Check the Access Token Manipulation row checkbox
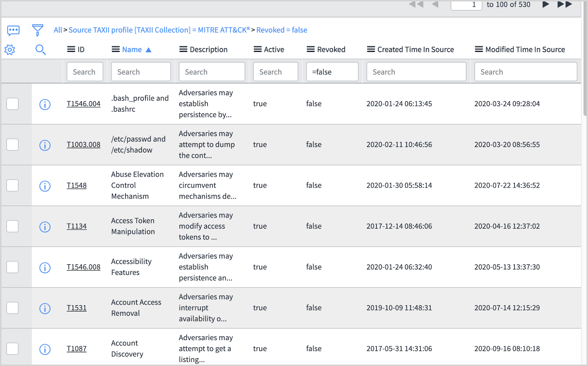This screenshot has height=366, width=588. pyautogui.click(x=13, y=226)
